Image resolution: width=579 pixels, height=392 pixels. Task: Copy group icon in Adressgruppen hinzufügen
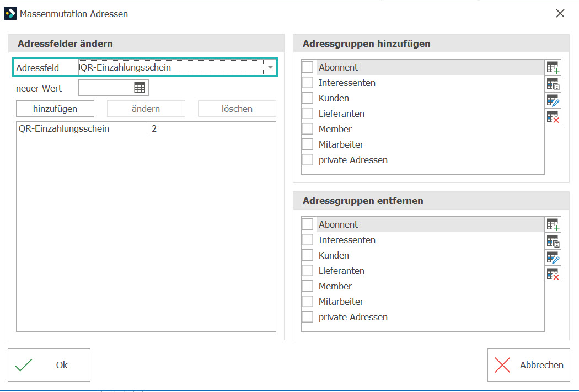[x=553, y=84]
